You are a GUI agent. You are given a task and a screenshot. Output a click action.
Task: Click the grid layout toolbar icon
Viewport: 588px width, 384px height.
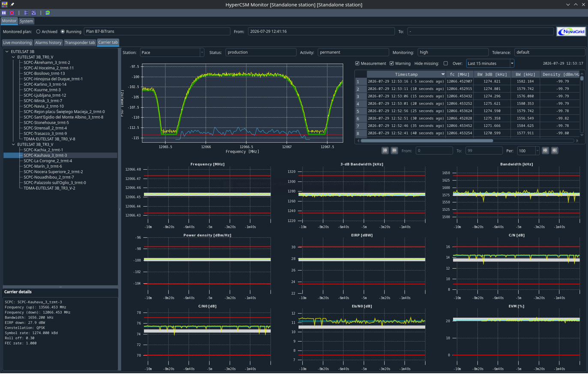[33, 13]
